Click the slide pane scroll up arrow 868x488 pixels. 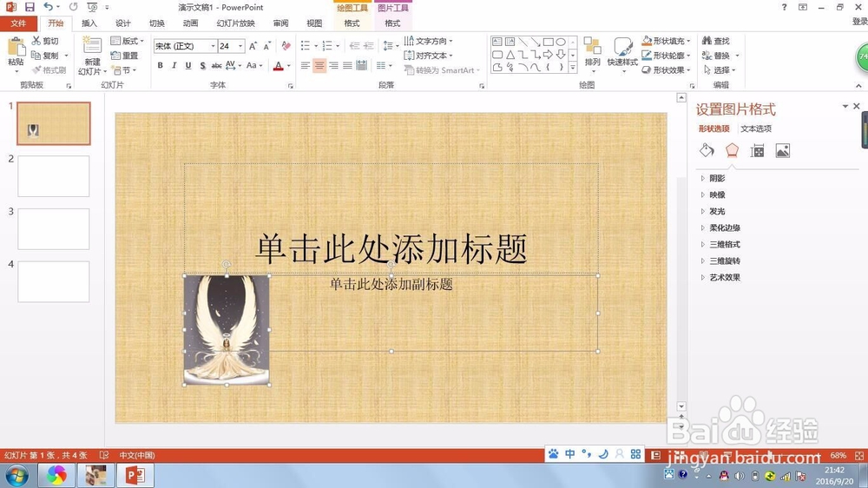pyautogui.click(x=681, y=98)
